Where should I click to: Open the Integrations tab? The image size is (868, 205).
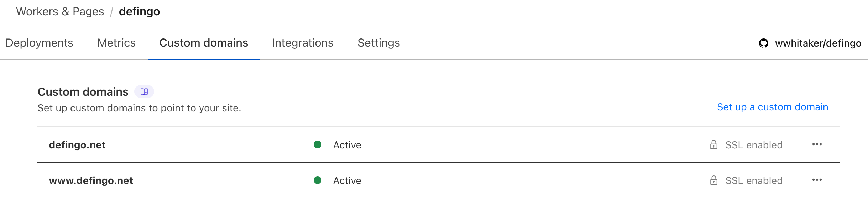(303, 43)
